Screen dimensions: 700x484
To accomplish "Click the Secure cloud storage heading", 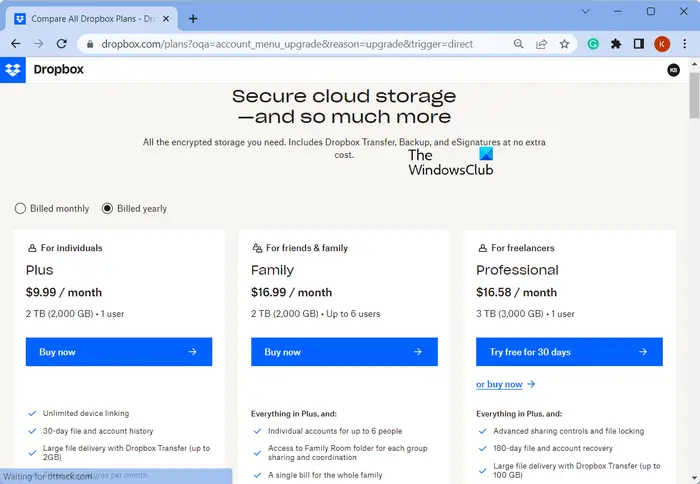I will (x=344, y=106).
